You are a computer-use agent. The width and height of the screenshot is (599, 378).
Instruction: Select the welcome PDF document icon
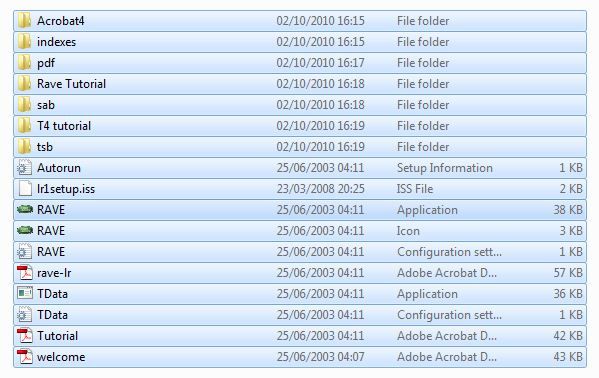click(25, 357)
